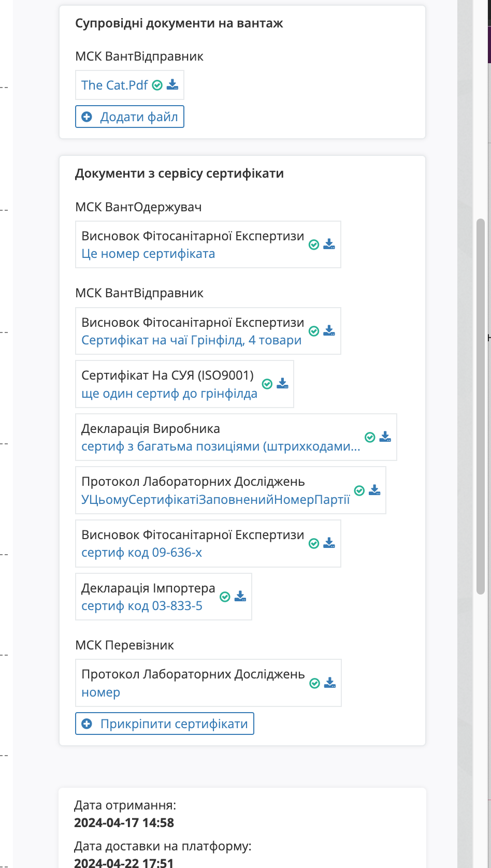491x868 pixels.
Task: Click the Дата отримання label
Action: click(125, 805)
